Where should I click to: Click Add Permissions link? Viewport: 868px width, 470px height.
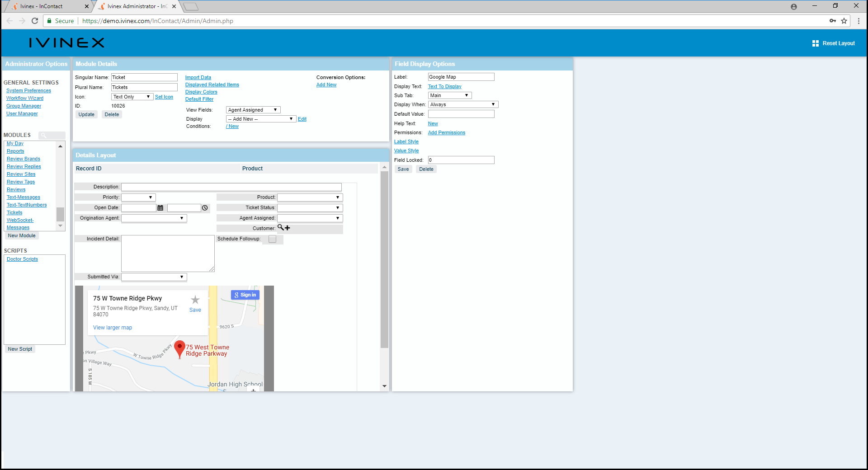pyautogui.click(x=447, y=133)
